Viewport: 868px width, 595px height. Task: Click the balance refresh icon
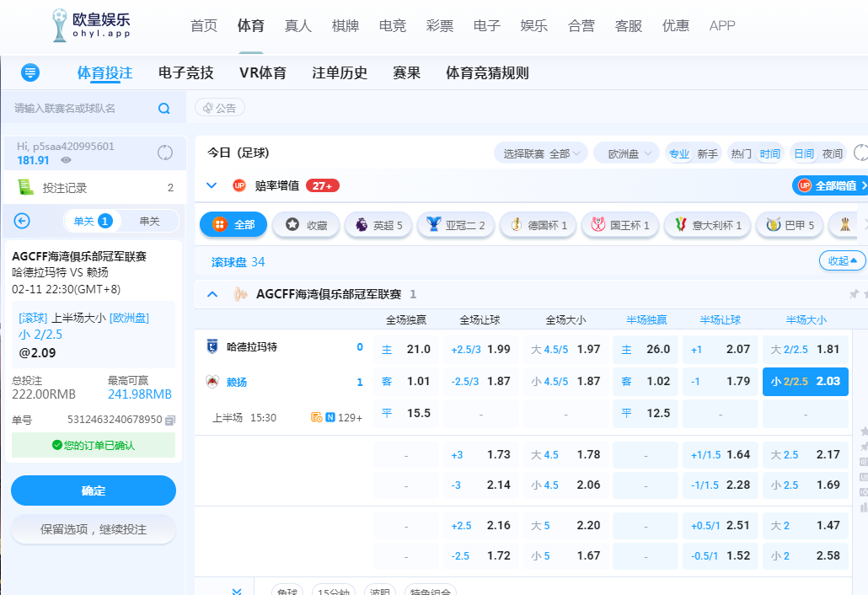pos(165,153)
